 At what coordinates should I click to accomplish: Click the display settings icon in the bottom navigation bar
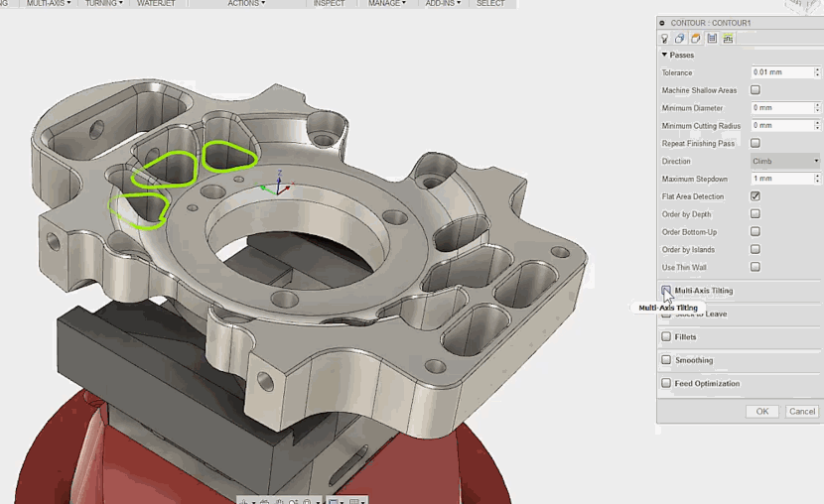tap(335, 500)
